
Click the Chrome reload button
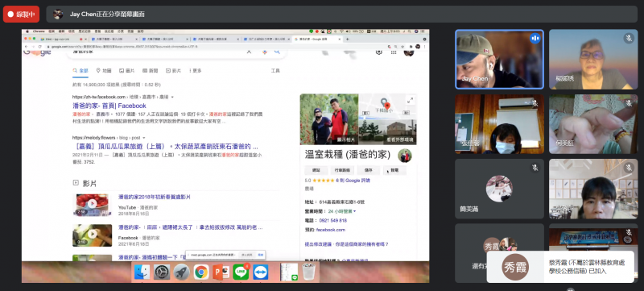point(39,47)
